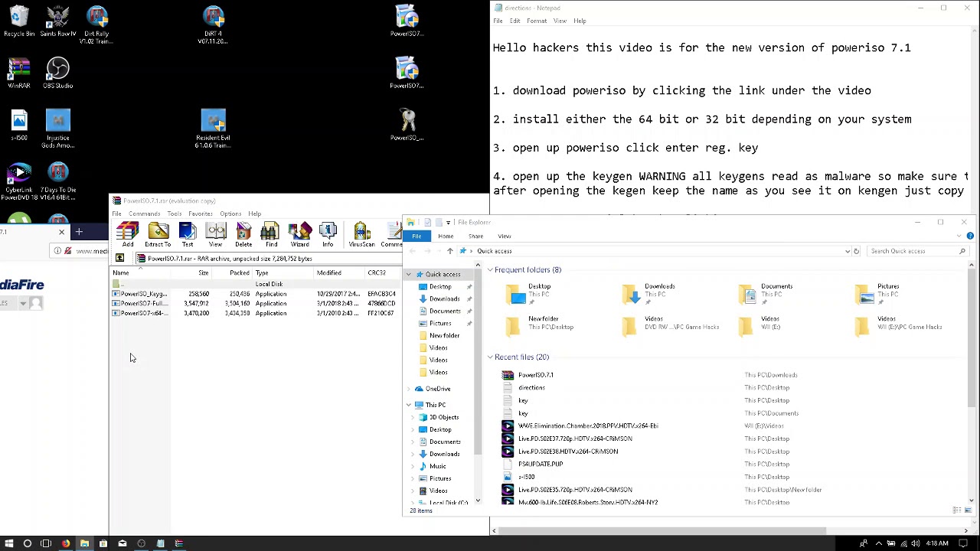Screen dimensions: 980x551
Task: Open WinRAR Options menu
Action: [230, 214]
